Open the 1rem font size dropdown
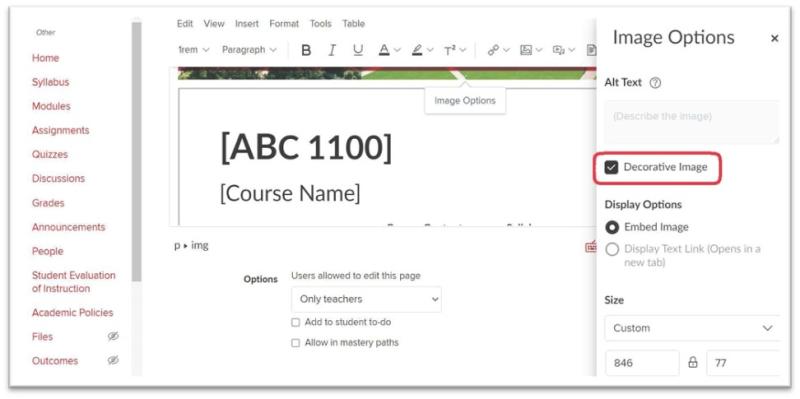This screenshot has height=399, width=800. coord(193,50)
